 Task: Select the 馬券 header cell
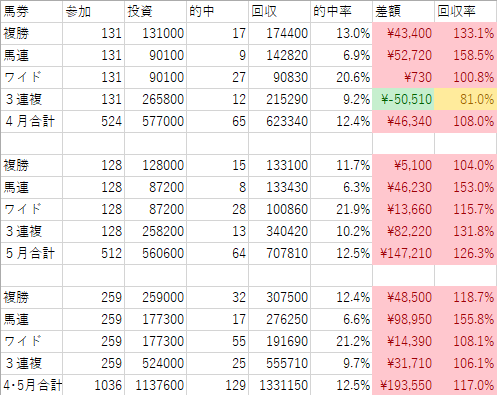31,12
